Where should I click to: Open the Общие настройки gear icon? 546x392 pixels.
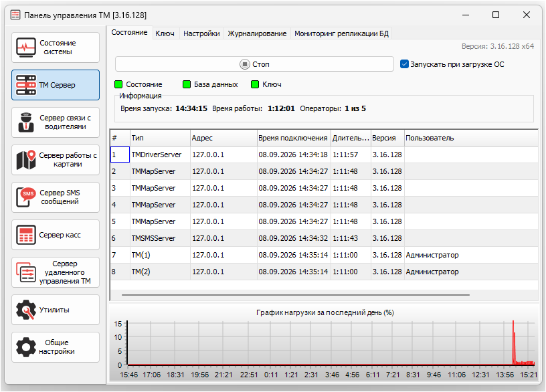pyautogui.click(x=26, y=347)
